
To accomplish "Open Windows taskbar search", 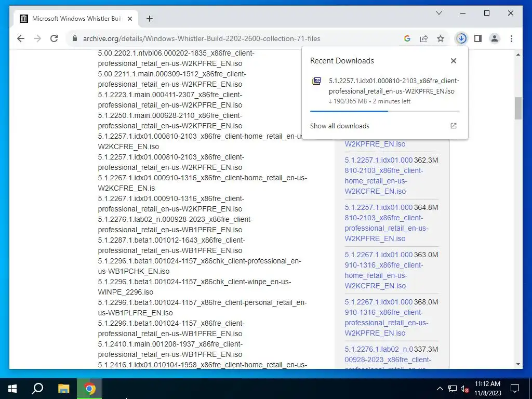I will (37, 389).
